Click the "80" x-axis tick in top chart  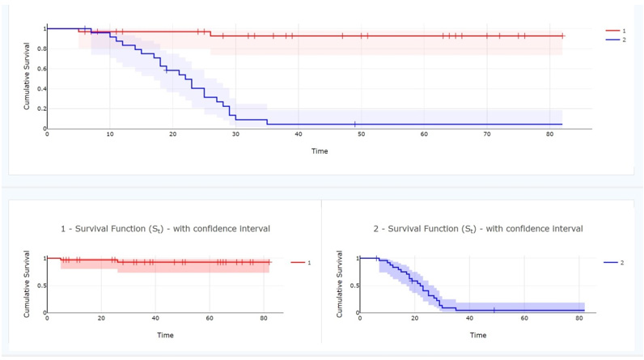click(x=549, y=137)
